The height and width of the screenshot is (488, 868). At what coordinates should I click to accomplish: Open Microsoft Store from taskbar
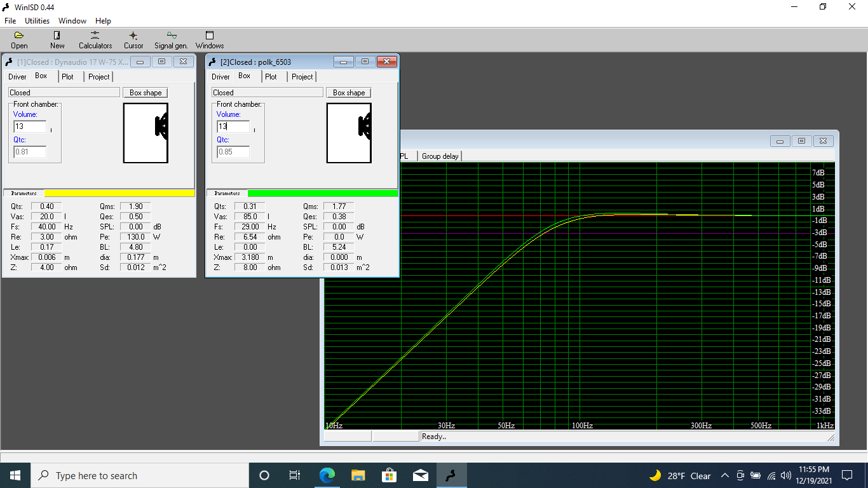tap(389, 475)
